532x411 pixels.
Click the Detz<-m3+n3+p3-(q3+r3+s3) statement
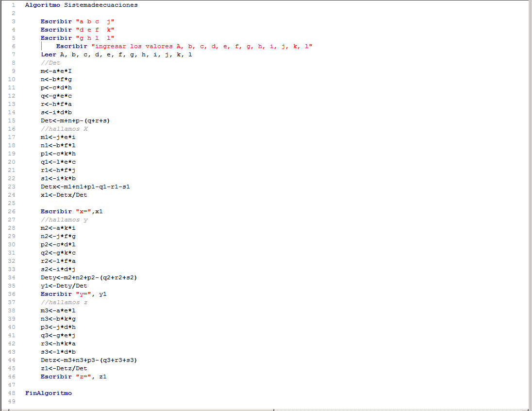(x=89, y=360)
